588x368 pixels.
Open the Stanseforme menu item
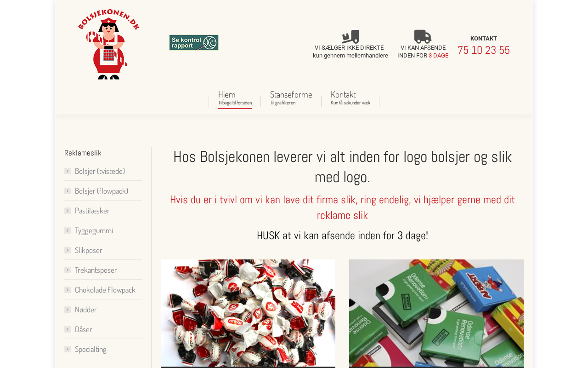291,98
